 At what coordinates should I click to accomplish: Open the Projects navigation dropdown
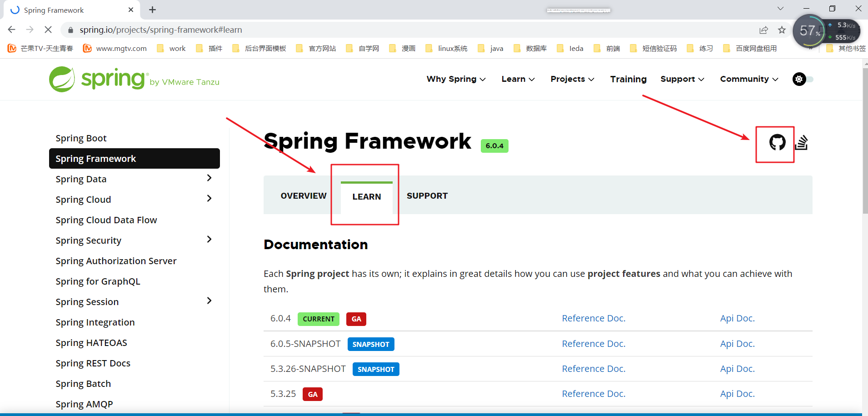573,79
